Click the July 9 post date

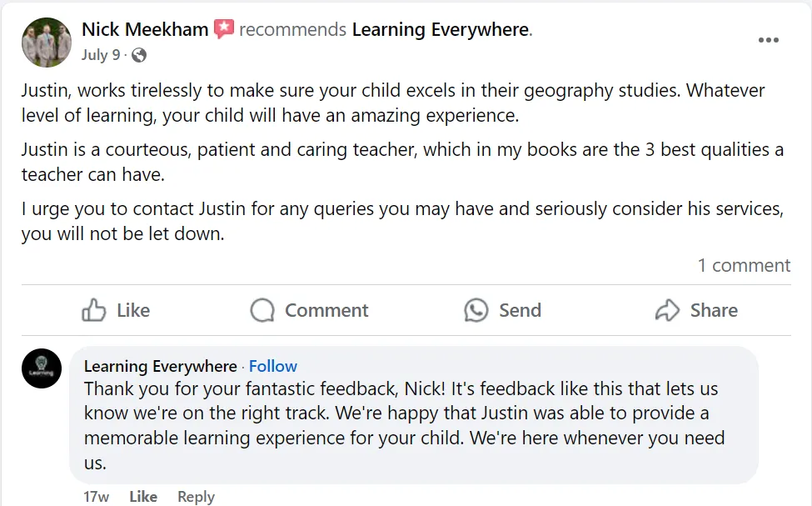point(101,55)
